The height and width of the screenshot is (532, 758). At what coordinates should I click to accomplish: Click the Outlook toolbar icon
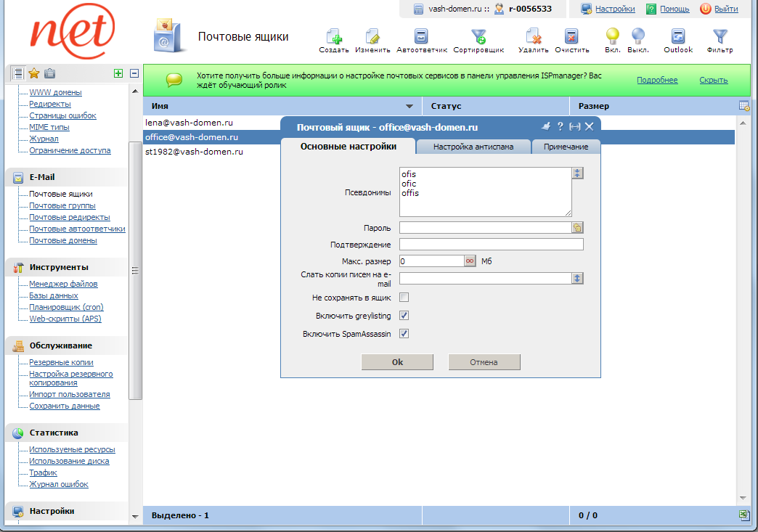click(x=678, y=36)
